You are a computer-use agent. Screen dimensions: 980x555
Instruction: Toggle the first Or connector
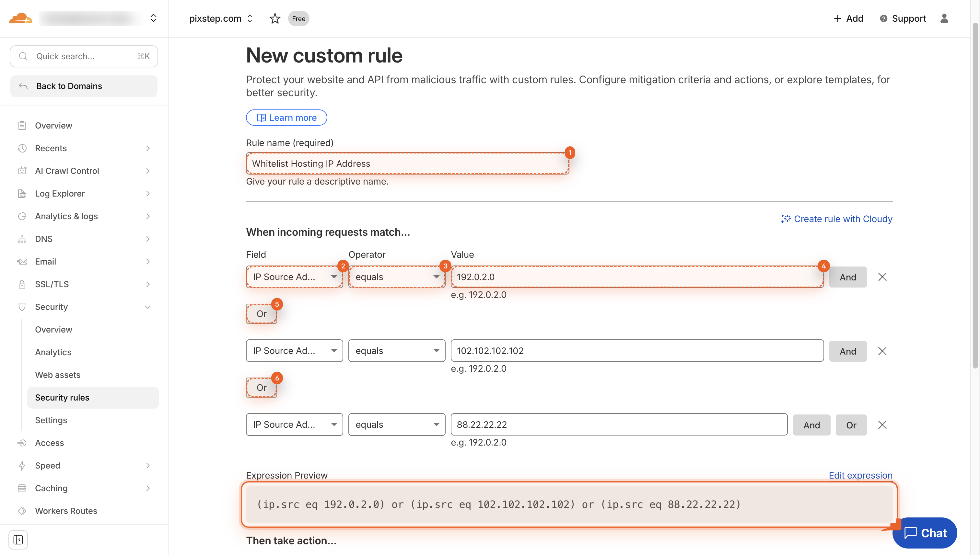pos(262,313)
